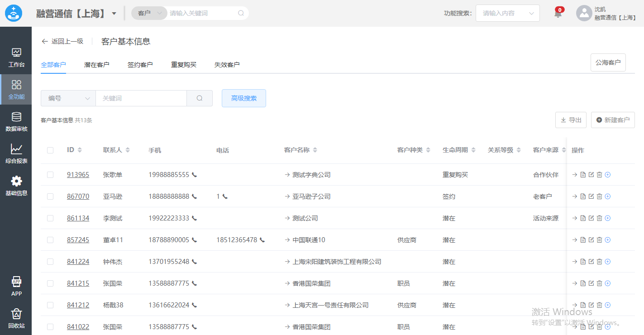This screenshot has height=335, width=644.
Task: Switch to the 失效客户 tab
Action: pyautogui.click(x=227, y=65)
